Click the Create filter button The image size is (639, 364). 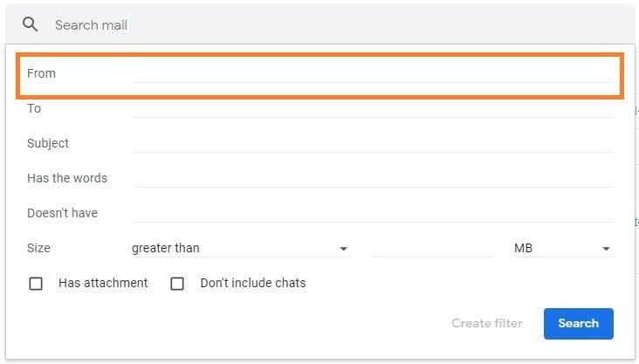[487, 323]
